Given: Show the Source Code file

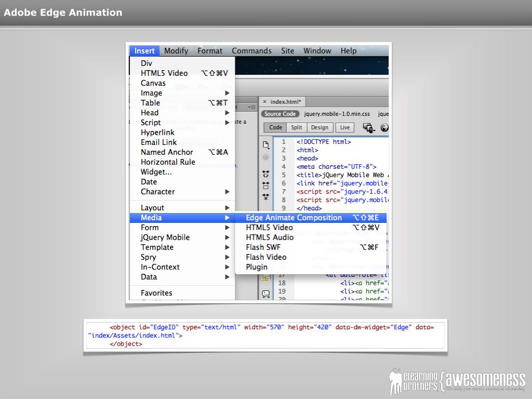Looking at the screenshot, I should [x=280, y=114].
